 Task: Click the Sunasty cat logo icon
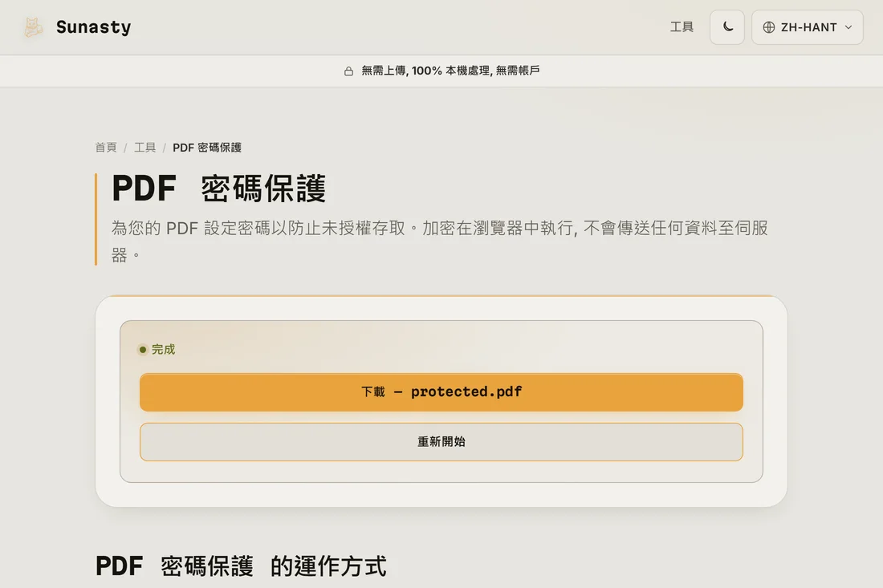point(33,27)
